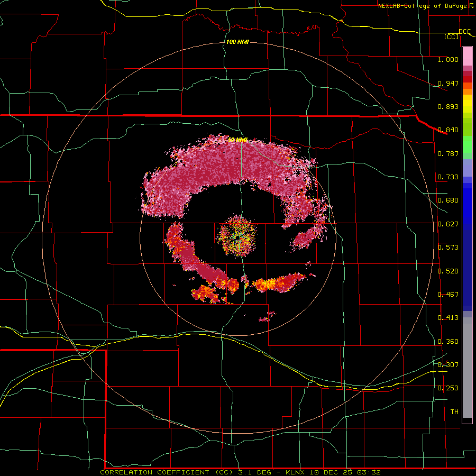Click the DCC product label
This screenshot has width=476, height=476.
465,32
